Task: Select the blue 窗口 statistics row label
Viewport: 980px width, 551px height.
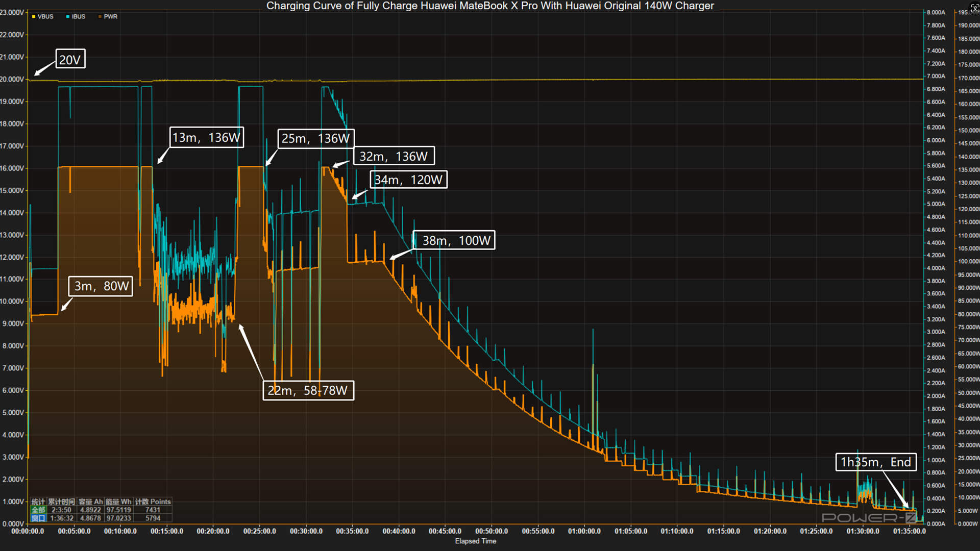Action: pos(39,518)
